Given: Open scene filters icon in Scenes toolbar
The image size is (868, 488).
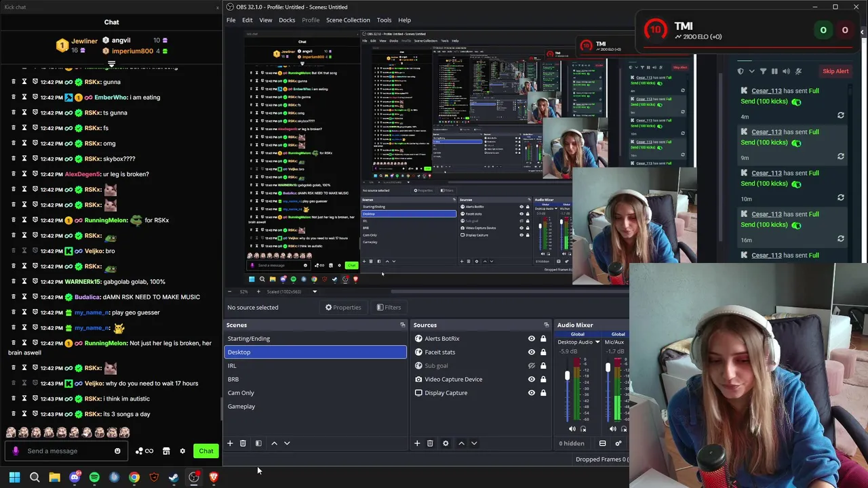Looking at the screenshot, I should coord(258,443).
